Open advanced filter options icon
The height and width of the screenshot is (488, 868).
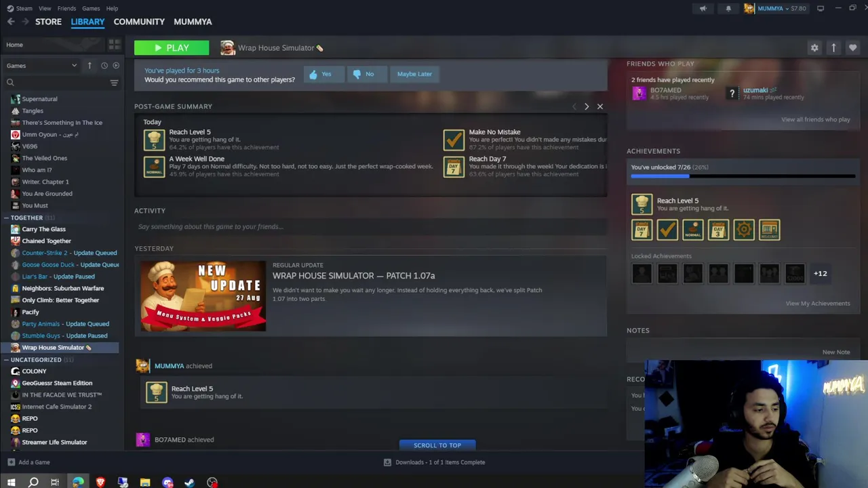click(x=114, y=83)
